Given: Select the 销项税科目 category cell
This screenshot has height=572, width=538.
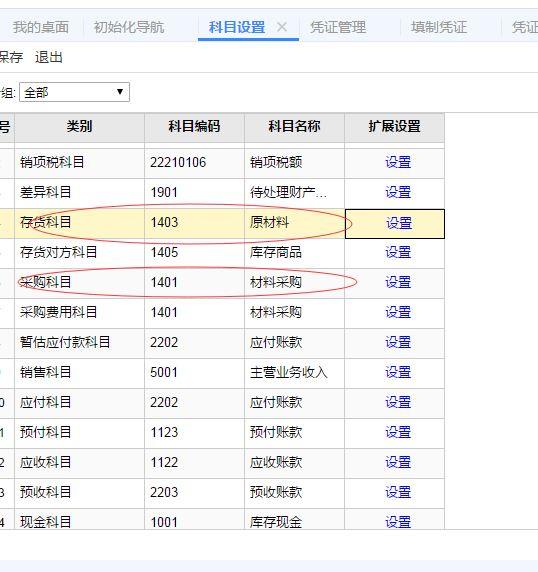Looking at the screenshot, I should pyautogui.click(x=80, y=163).
